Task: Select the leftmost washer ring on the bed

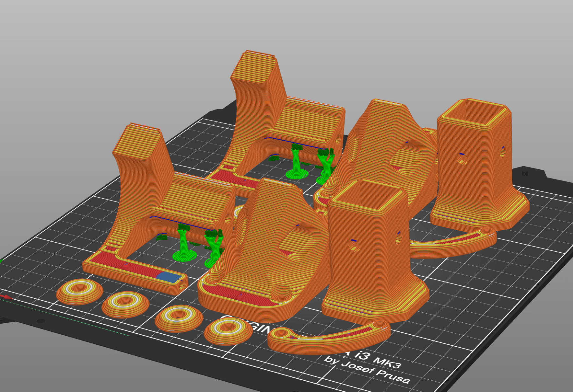Action: pyautogui.click(x=80, y=291)
